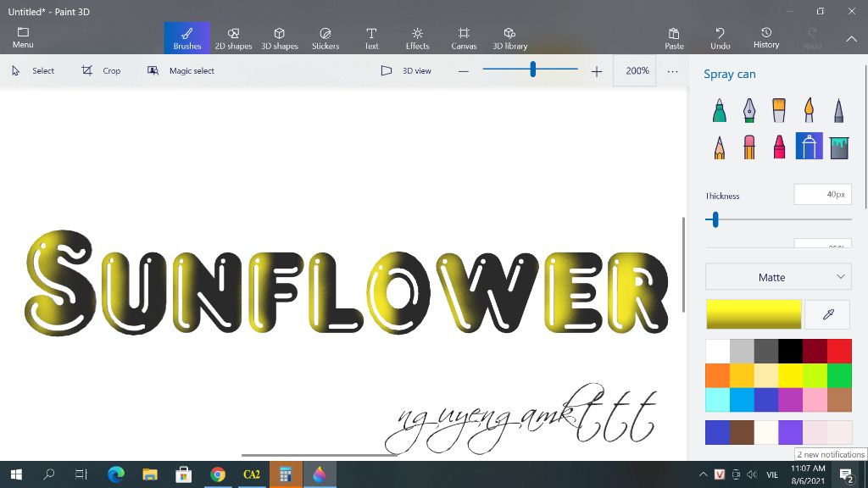Select the Pixel pen tool
This screenshot has height=488, width=868.
(x=838, y=110)
